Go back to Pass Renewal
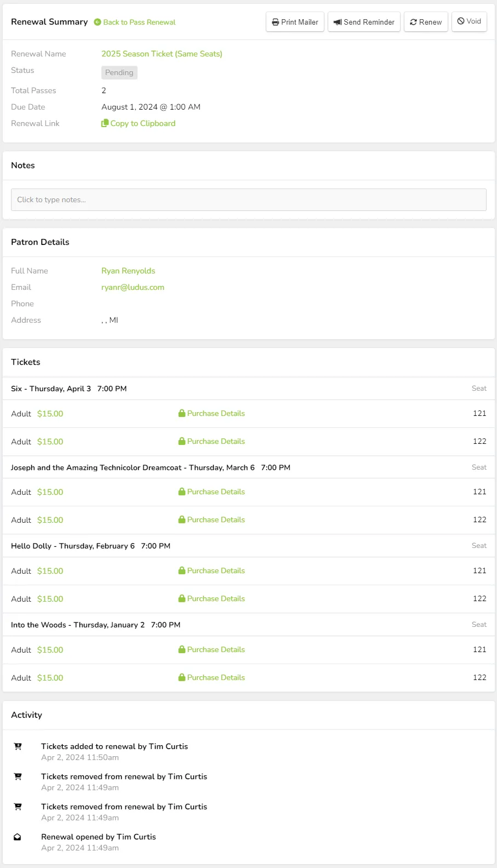This screenshot has width=497, height=868. 139,22
